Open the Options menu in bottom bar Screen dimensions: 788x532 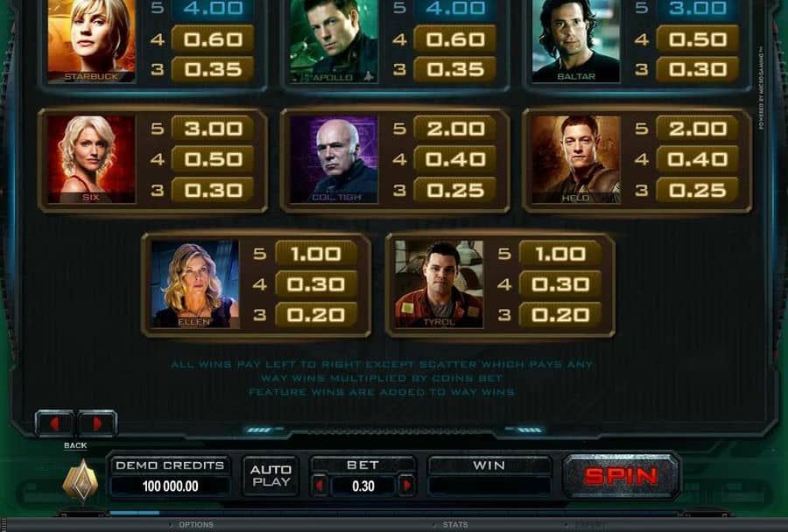coord(196,524)
